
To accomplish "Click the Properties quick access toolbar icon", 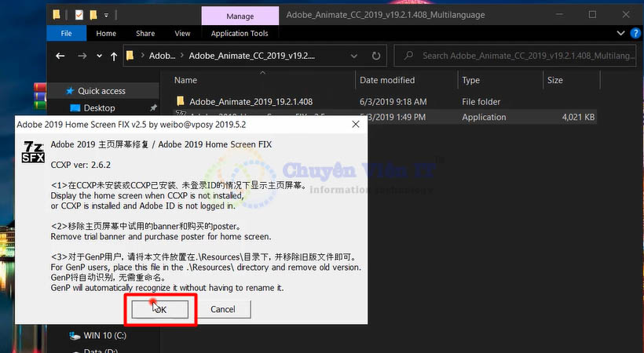I will 80,15.
